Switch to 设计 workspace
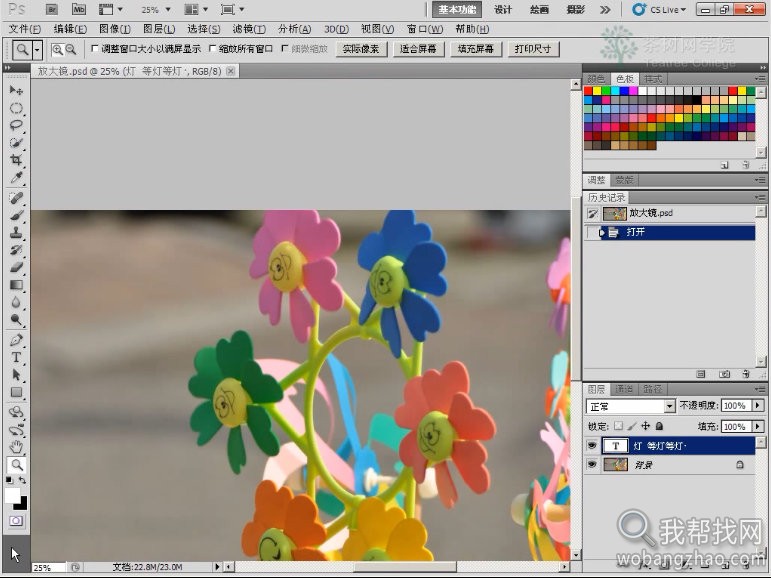 pyautogui.click(x=503, y=9)
